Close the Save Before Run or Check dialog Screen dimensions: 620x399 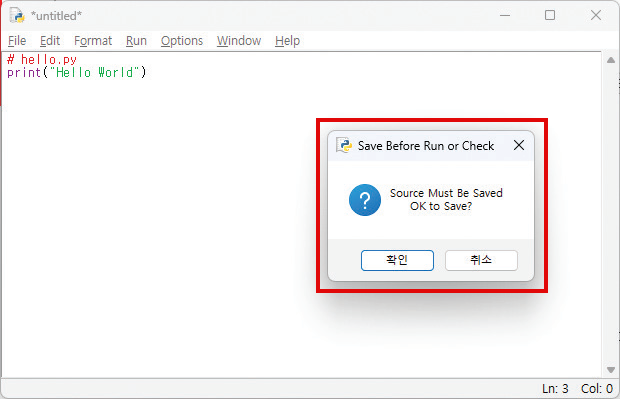pyautogui.click(x=519, y=146)
